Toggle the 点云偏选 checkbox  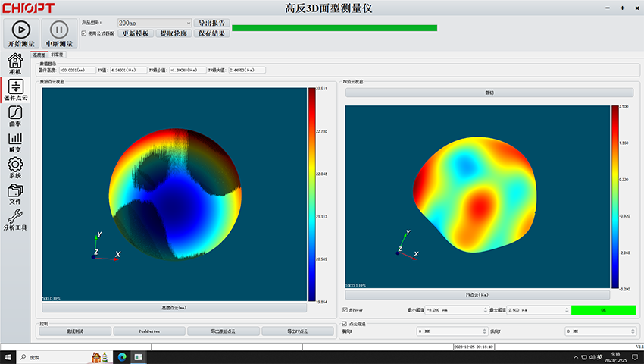[346, 324]
